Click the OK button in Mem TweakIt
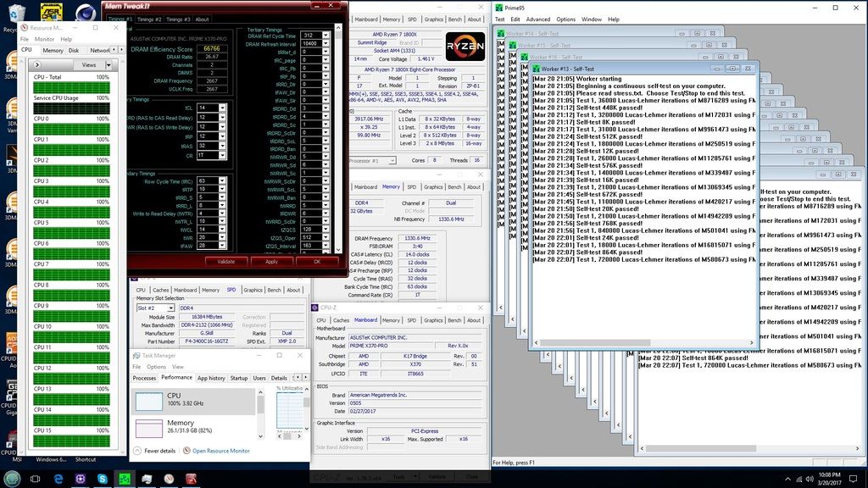Image resolution: width=868 pixels, height=488 pixels. (x=317, y=262)
